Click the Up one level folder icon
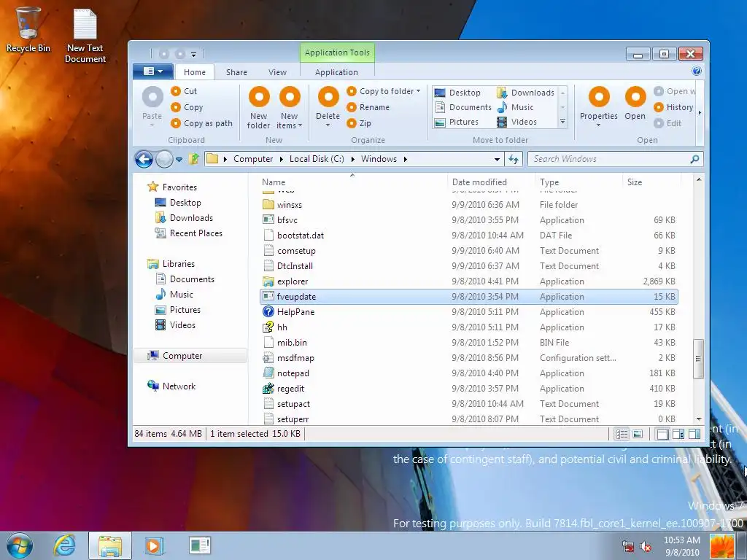This screenshot has width=747, height=560. (x=193, y=159)
